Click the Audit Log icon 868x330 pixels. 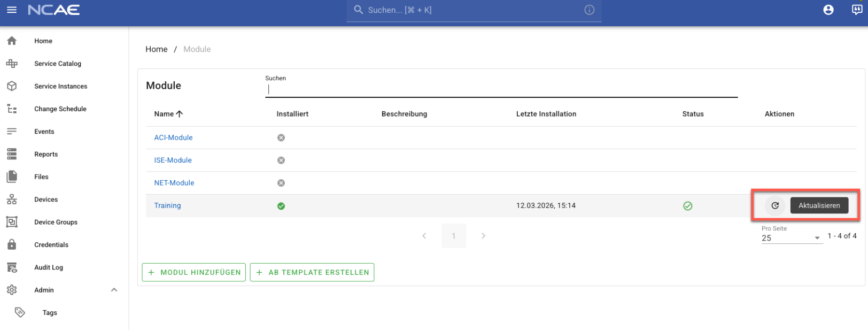[x=12, y=267]
